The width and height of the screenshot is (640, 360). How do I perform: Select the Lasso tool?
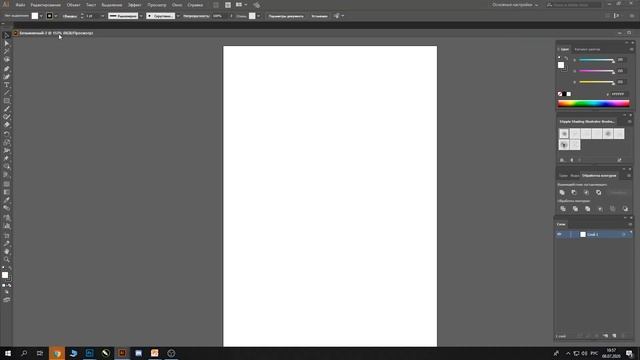[x=7, y=60]
